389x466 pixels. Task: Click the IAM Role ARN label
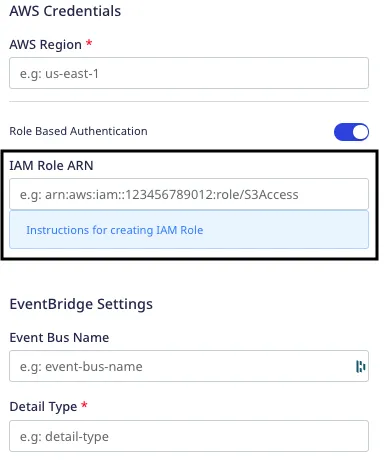(51, 165)
